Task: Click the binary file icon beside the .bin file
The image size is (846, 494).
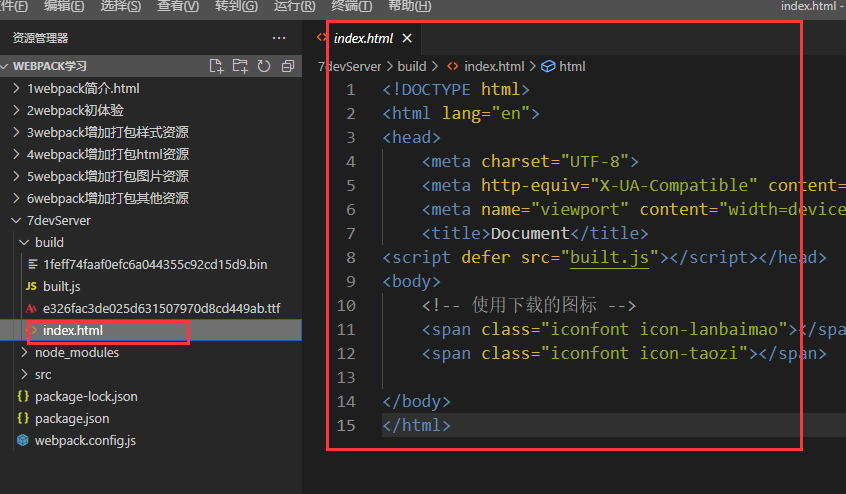Action: [32, 264]
